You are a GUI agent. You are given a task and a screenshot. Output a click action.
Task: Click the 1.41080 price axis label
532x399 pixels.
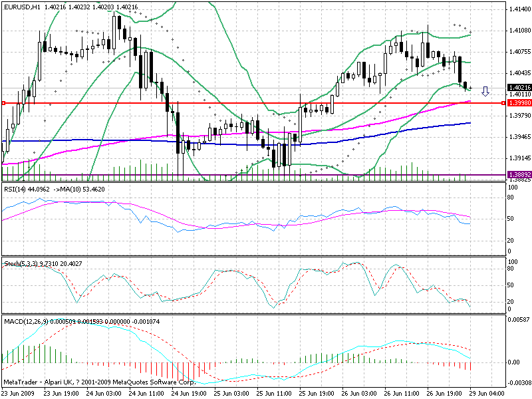[x=520, y=31]
